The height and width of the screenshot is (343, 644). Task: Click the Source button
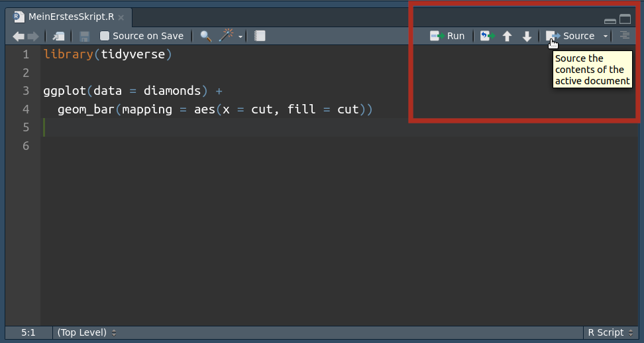(x=571, y=36)
